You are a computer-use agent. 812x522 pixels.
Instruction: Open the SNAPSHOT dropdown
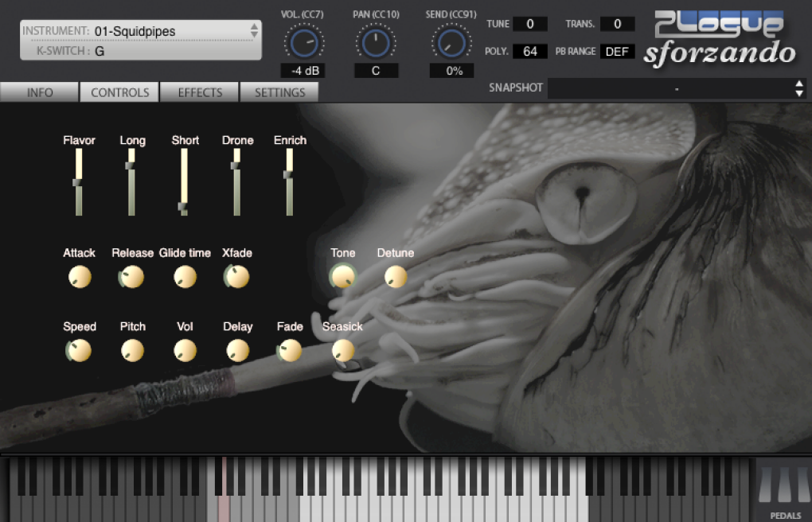[x=677, y=88]
